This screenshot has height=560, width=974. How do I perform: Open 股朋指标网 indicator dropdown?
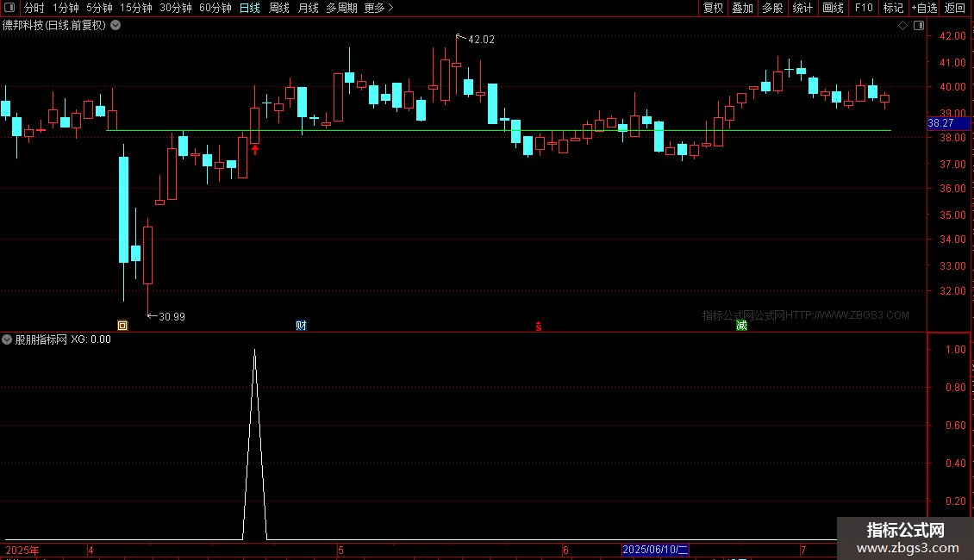click(7, 339)
